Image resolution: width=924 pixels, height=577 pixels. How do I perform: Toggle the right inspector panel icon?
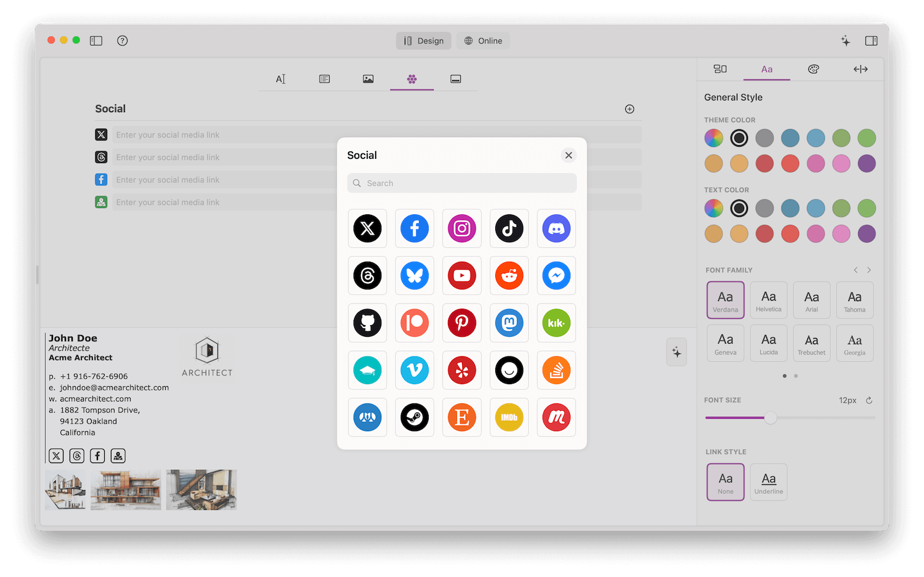pos(871,41)
